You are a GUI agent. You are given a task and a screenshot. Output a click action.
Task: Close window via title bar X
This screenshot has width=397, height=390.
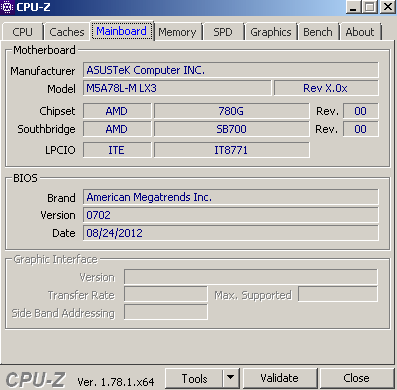point(388,7)
